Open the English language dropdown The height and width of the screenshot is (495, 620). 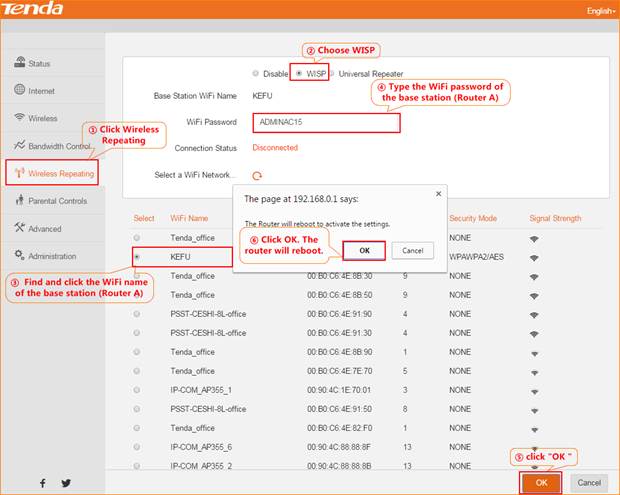tap(600, 11)
